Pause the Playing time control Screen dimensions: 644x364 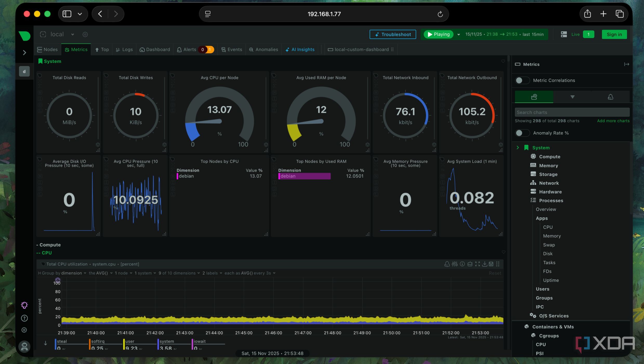(438, 34)
